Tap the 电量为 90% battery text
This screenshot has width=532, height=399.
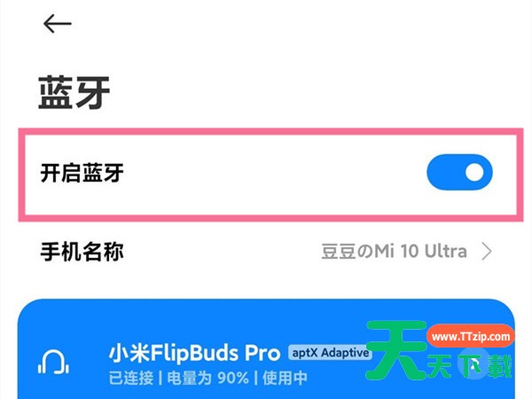pyautogui.click(x=207, y=379)
